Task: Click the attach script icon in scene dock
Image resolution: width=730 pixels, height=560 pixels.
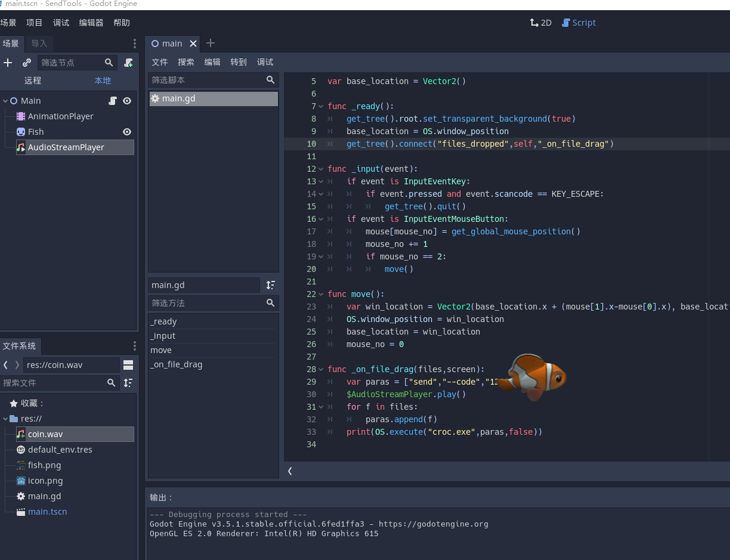Action: [x=128, y=63]
